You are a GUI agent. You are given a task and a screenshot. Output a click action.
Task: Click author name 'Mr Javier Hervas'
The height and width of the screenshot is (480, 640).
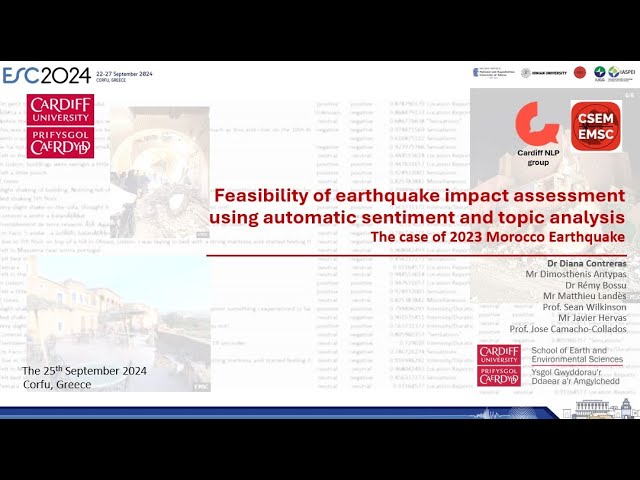point(592,318)
